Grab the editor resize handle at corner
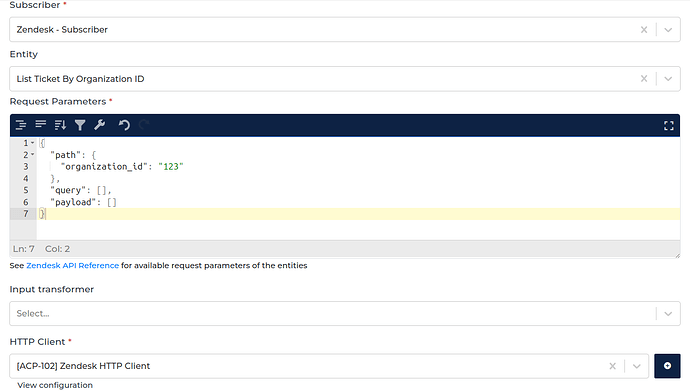This screenshot has width=690, height=391. click(x=677, y=255)
